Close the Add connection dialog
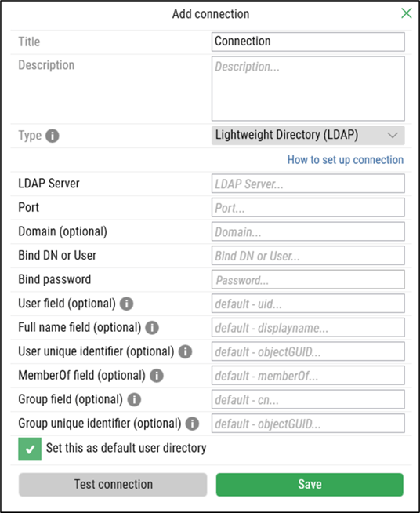 tap(406, 13)
